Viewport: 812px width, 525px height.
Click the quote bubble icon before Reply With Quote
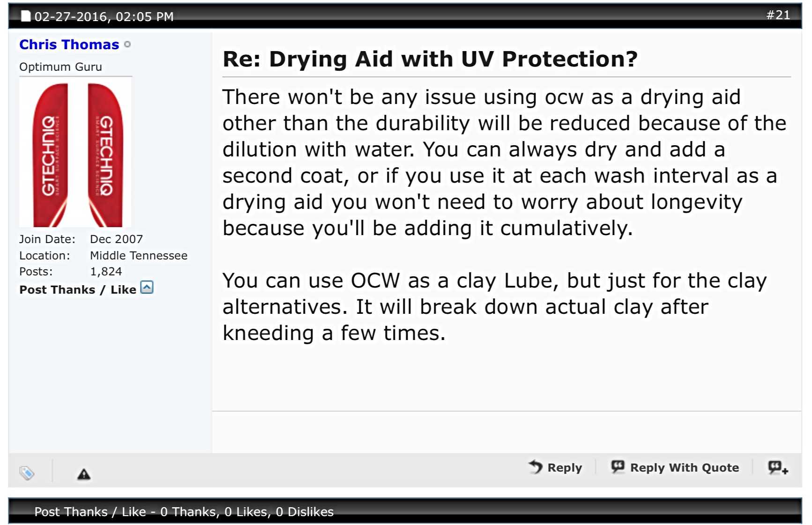618,466
